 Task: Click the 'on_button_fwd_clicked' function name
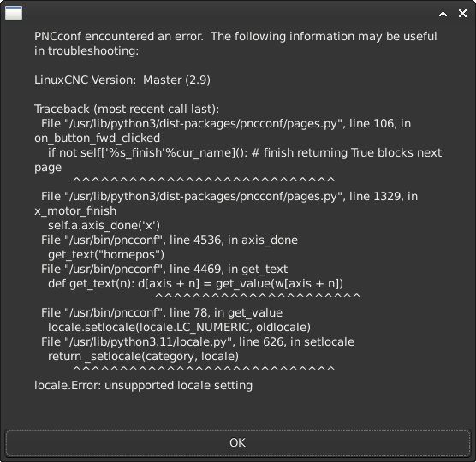[97, 139]
